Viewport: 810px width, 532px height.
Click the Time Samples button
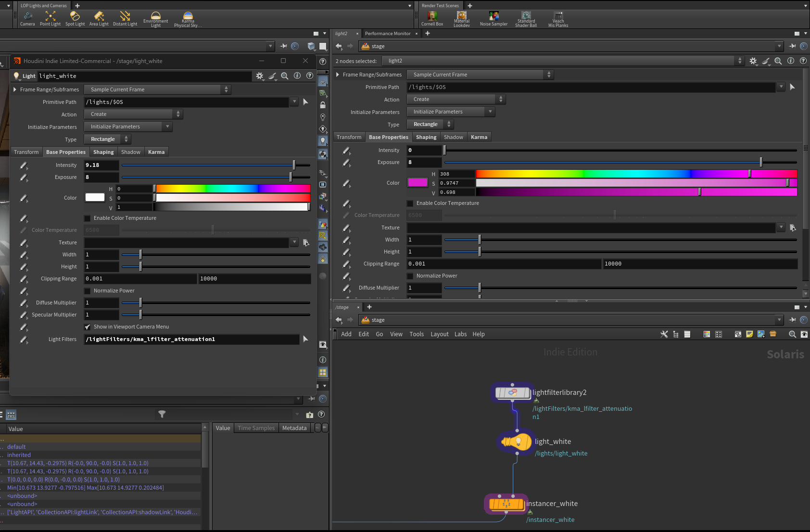tap(256, 428)
